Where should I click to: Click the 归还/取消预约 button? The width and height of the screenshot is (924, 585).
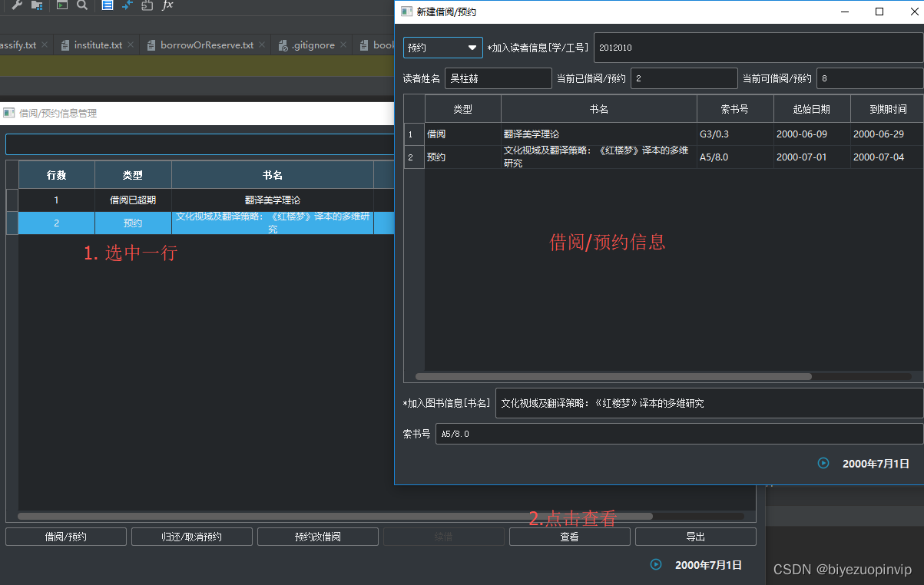coord(192,537)
